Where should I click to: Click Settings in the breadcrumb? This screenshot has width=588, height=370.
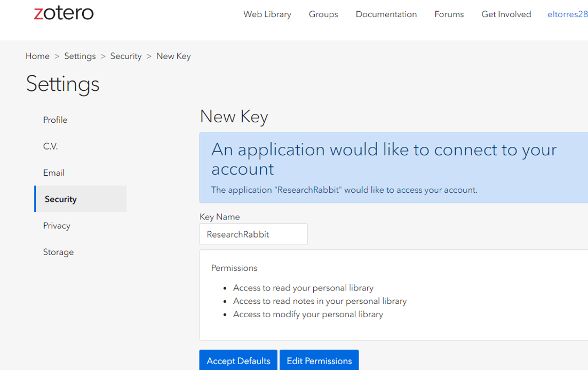point(80,56)
